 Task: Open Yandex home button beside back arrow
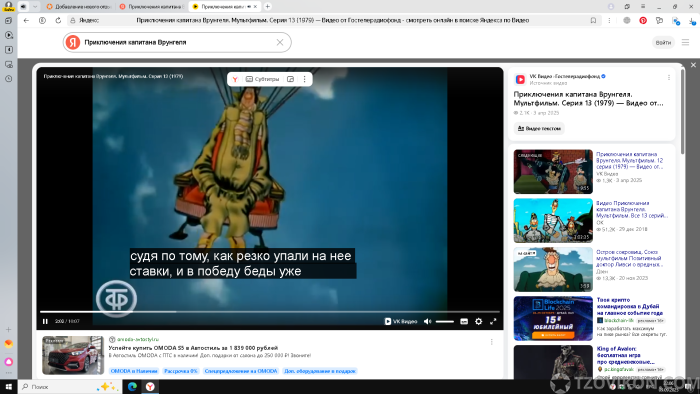tap(42, 20)
